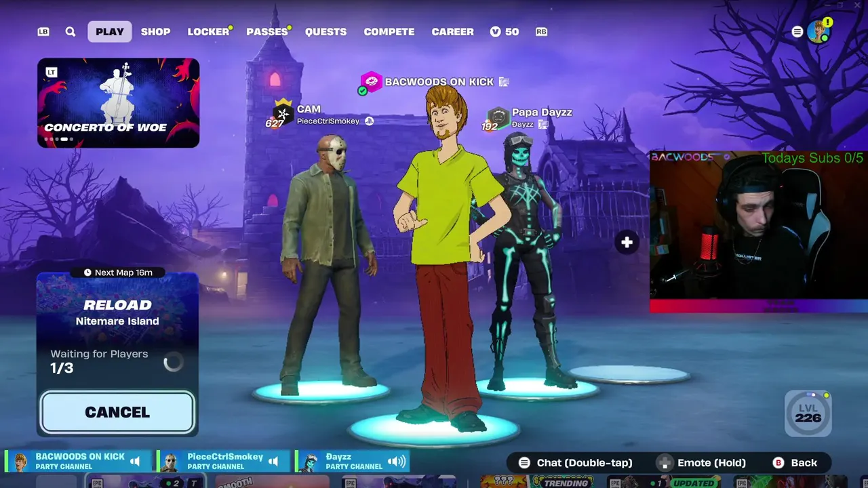Image resolution: width=868 pixels, height=488 pixels.
Task: Click the CAM display name
Action: 309,109
